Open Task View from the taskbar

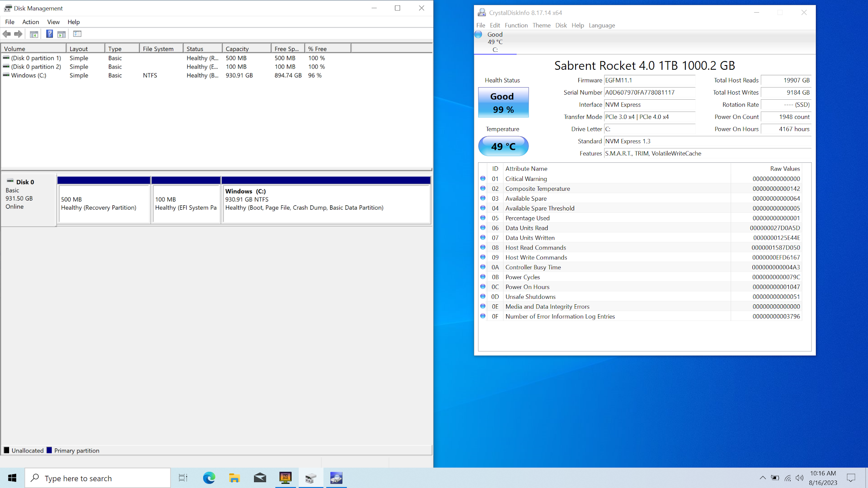pyautogui.click(x=183, y=478)
